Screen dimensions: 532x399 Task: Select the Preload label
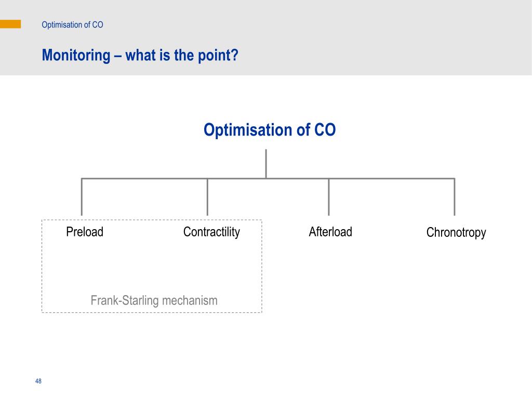pos(85,232)
